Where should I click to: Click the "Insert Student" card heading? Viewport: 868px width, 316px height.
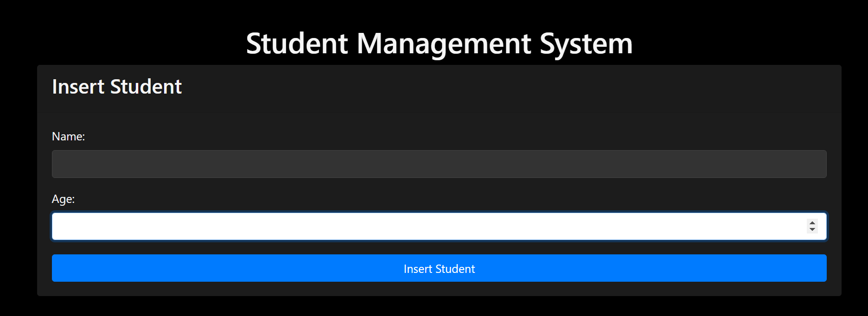coord(117,87)
